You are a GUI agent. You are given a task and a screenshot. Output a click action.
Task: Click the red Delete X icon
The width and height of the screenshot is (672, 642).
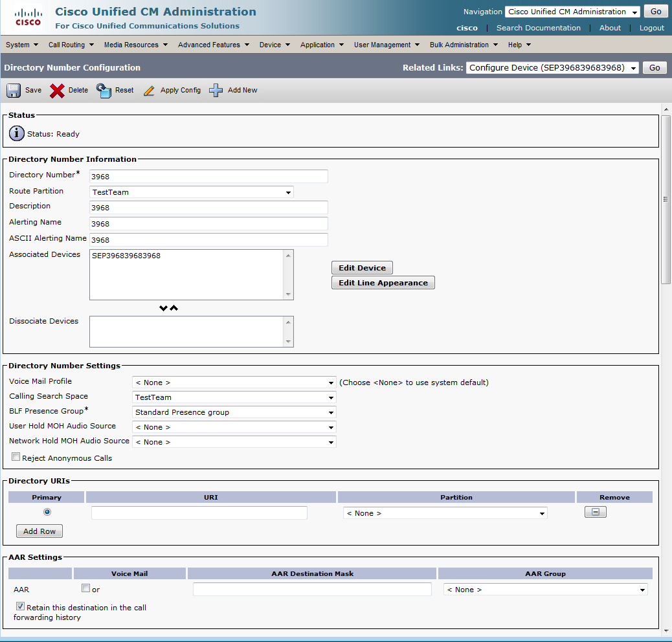pos(57,91)
